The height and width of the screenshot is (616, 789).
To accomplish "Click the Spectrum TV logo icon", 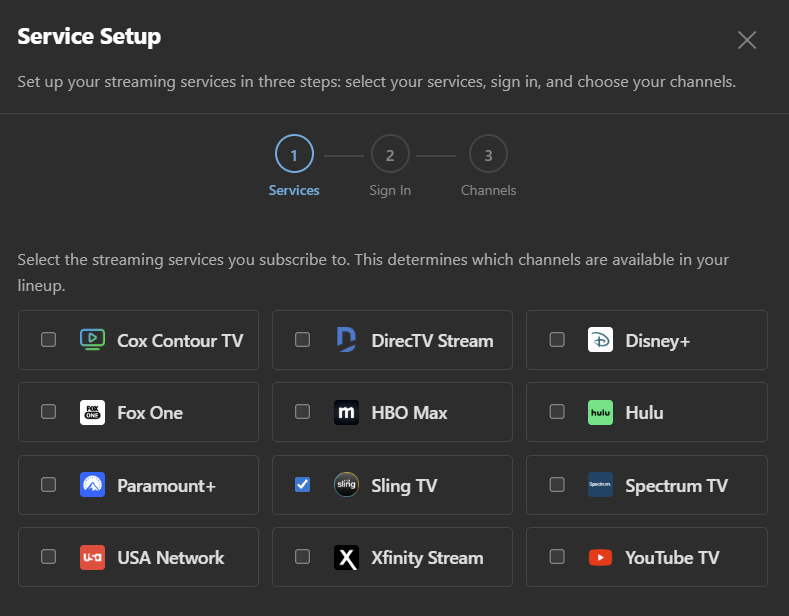I will point(600,485).
